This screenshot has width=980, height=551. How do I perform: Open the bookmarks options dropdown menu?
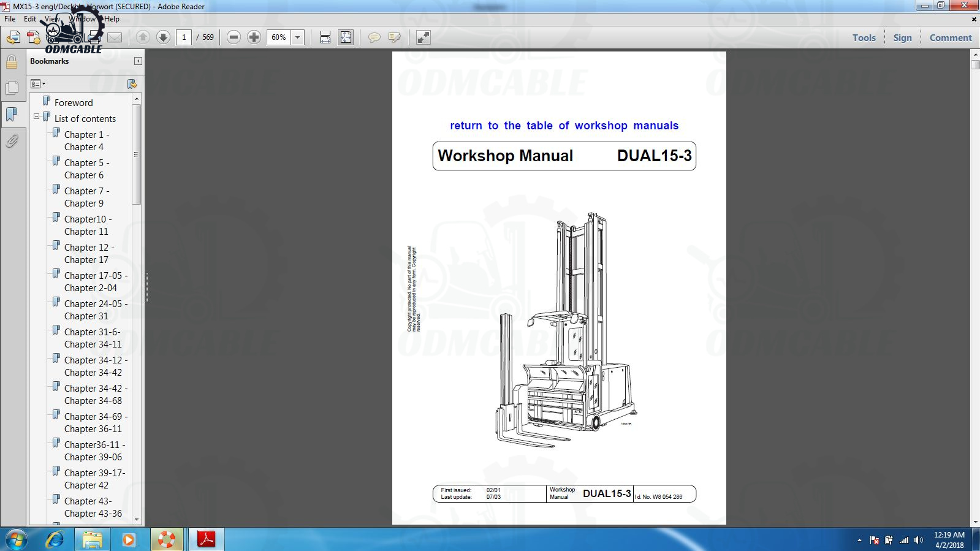[x=38, y=84]
